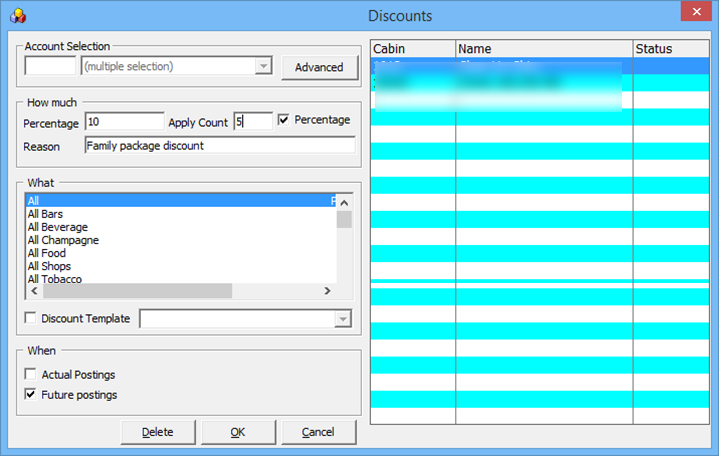
Task: Select 'All Food' in the What list
Action: tap(181, 253)
